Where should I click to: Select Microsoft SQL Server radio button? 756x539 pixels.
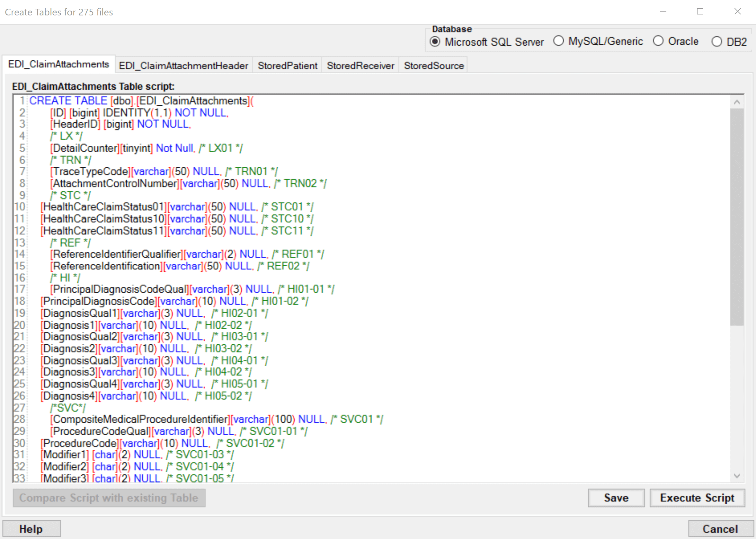pos(435,42)
